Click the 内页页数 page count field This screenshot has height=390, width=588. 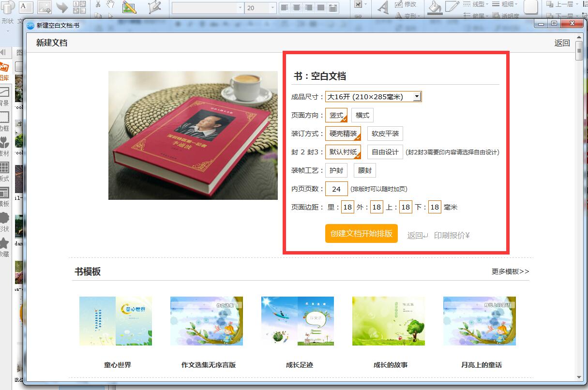[x=336, y=189]
